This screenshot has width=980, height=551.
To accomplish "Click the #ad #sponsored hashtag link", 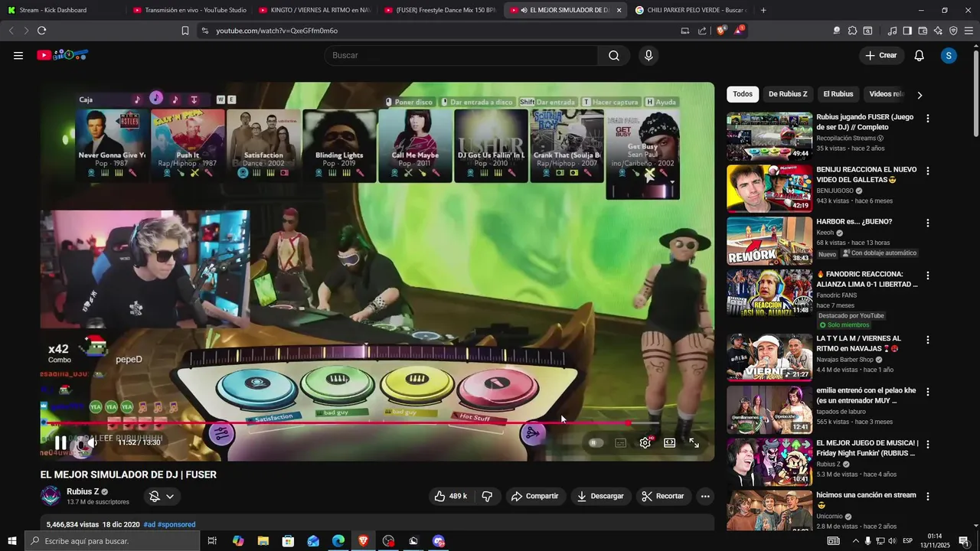I will click(x=169, y=524).
